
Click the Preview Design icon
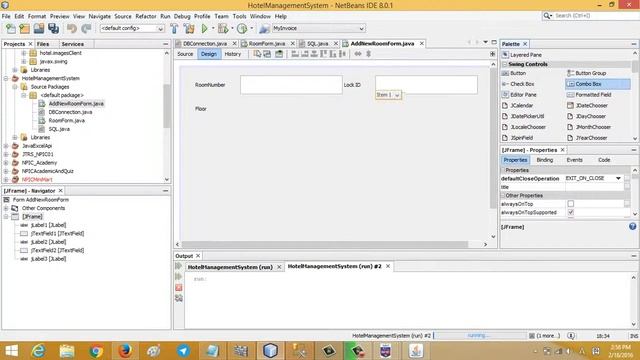coord(279,54)
